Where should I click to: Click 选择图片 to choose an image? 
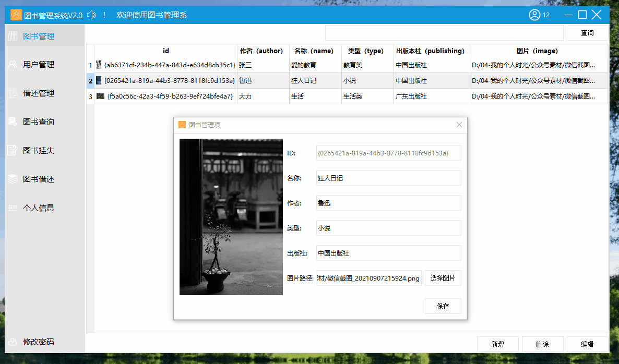point(443,278)
